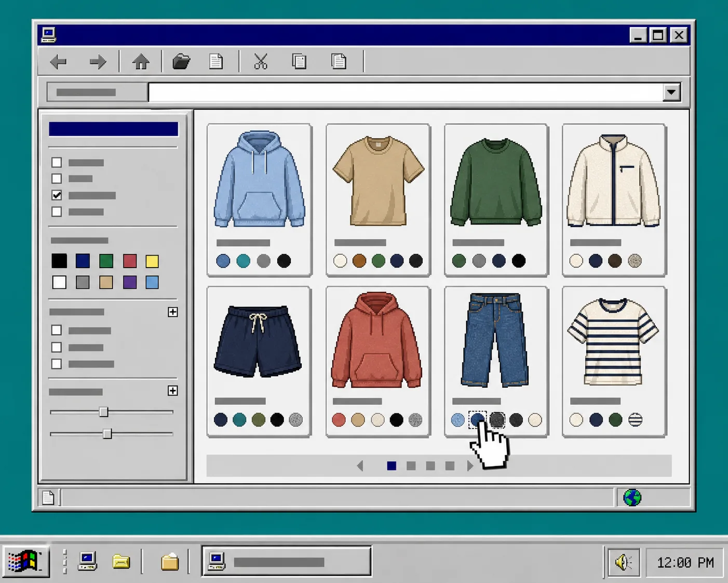Screen dimensions: 728x583
Task: Click the scissors Cut icon
Action: coord(261,62)
